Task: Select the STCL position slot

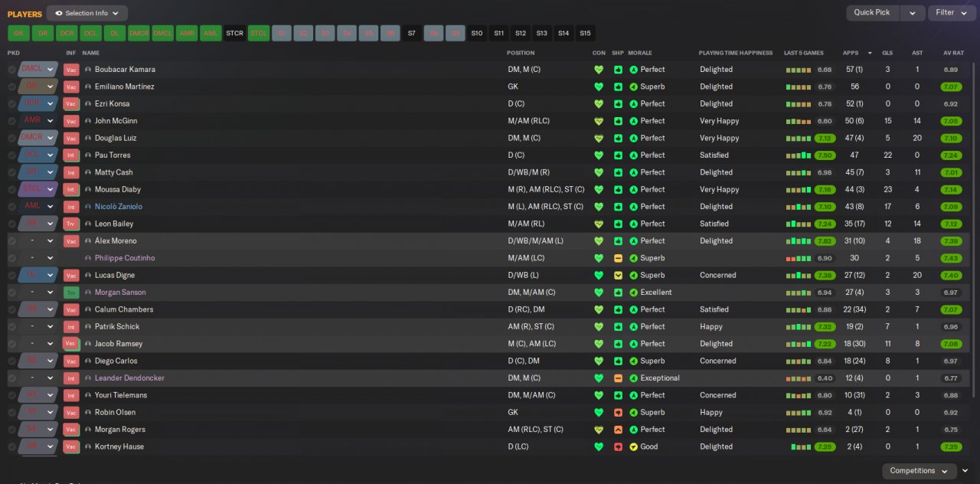Action: point(259,34)
